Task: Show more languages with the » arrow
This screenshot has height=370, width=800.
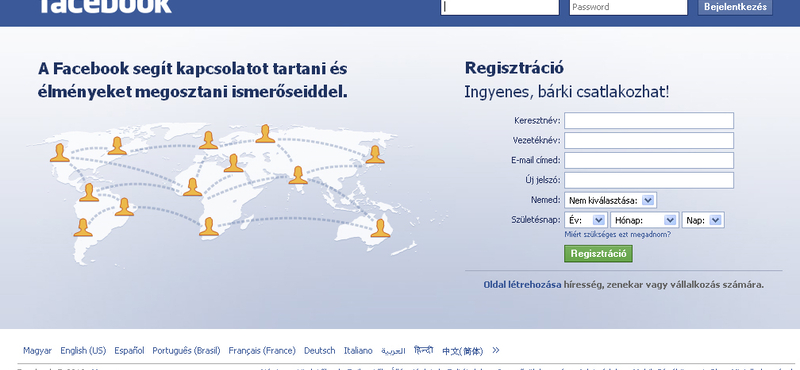Action: 495,350
